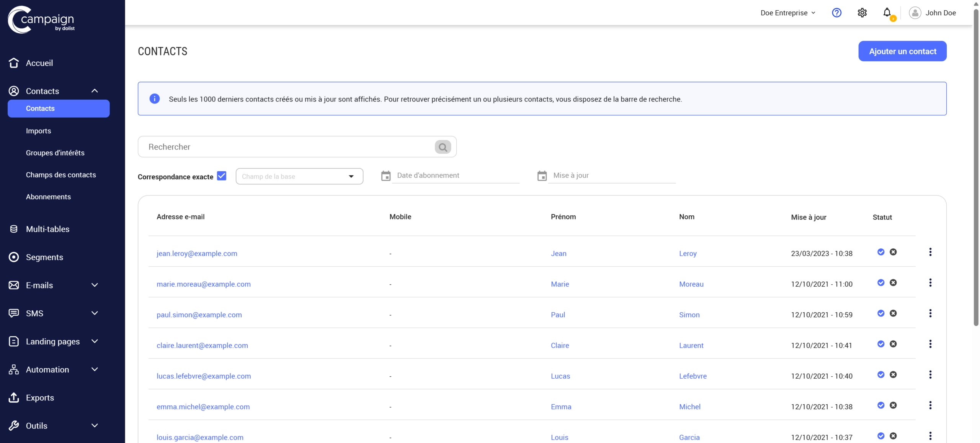Viewport: 980px width, 443px height.
Task: Open three-dot menu for Marie Moreau row
Action: (x=930, y=282)
